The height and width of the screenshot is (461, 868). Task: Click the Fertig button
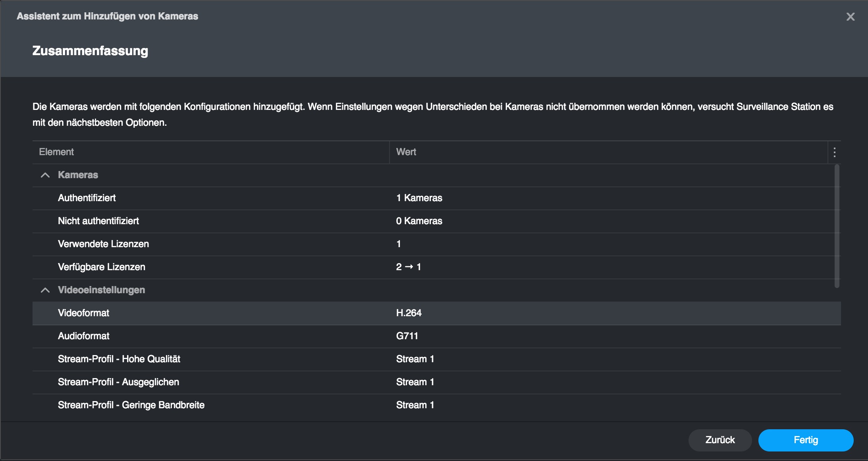806,440
